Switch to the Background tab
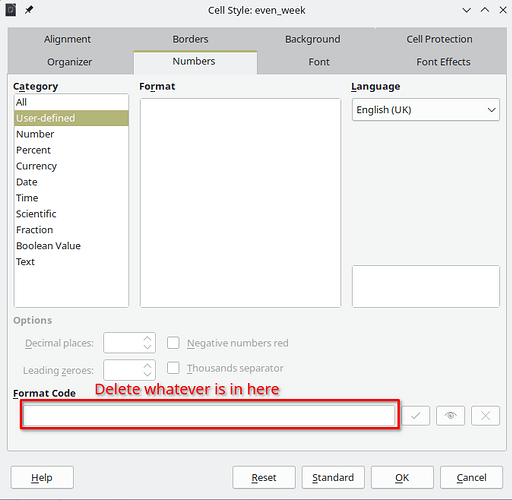The image size is (512, 500). (313, 39)
